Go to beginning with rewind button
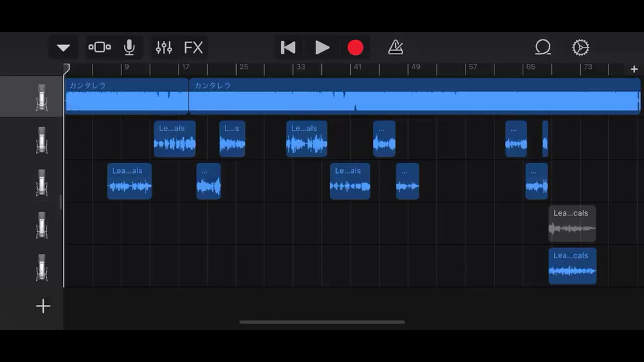The height and width of the screenshot is (362, 644). (288, 48)
